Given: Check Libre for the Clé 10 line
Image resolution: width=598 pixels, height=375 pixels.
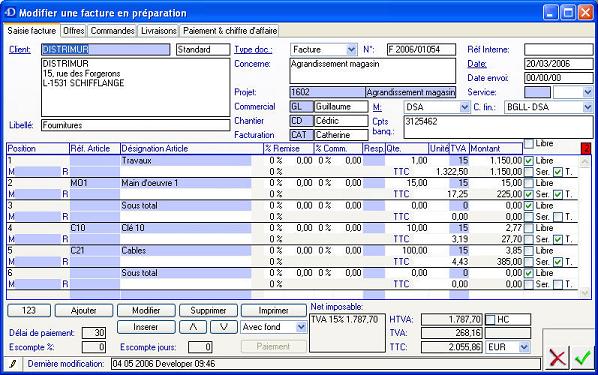Looking at the screenshot, I should (x=529, y=228).
